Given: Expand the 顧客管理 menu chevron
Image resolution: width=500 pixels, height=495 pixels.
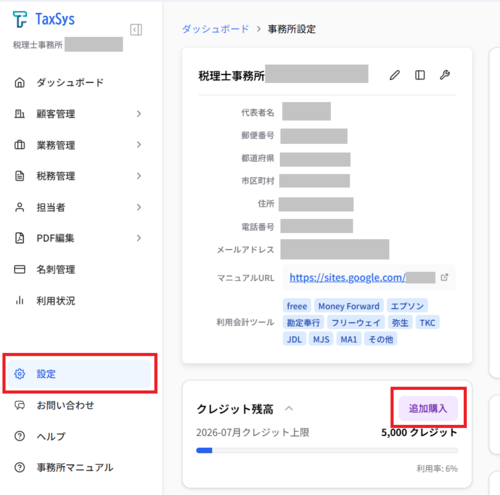Looking at the screenshot, I should 139,114.
